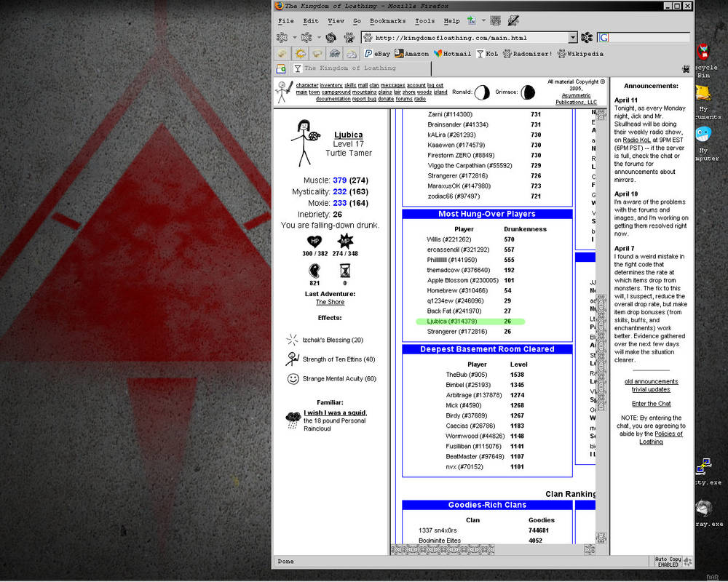Click the I wish I was a squid link
728x582 pixels.
pos(335,412)
